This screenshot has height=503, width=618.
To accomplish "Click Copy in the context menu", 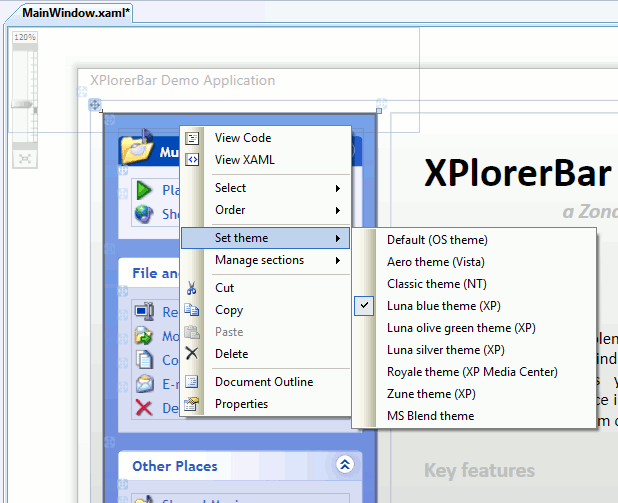I will (265, 310).
